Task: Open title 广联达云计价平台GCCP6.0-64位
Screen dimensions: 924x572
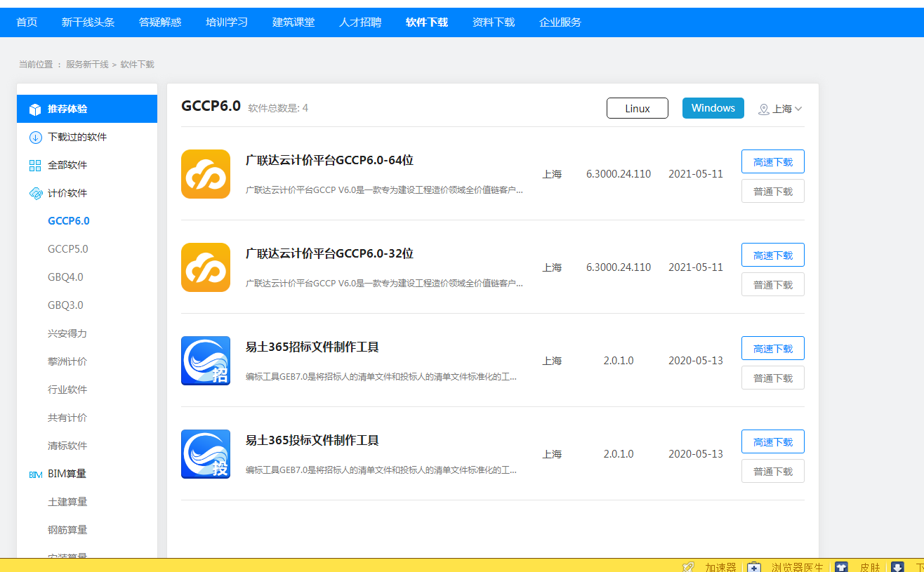Action: click(x=329, y=160)
